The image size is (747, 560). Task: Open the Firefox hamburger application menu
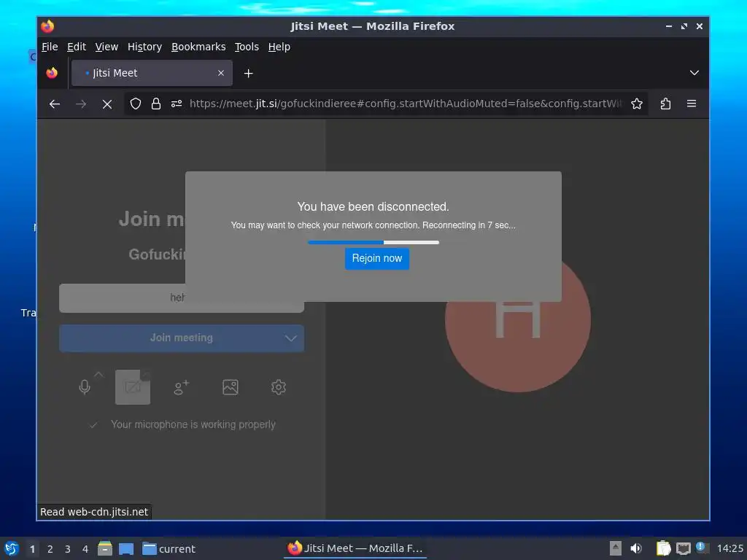[692, 104]
